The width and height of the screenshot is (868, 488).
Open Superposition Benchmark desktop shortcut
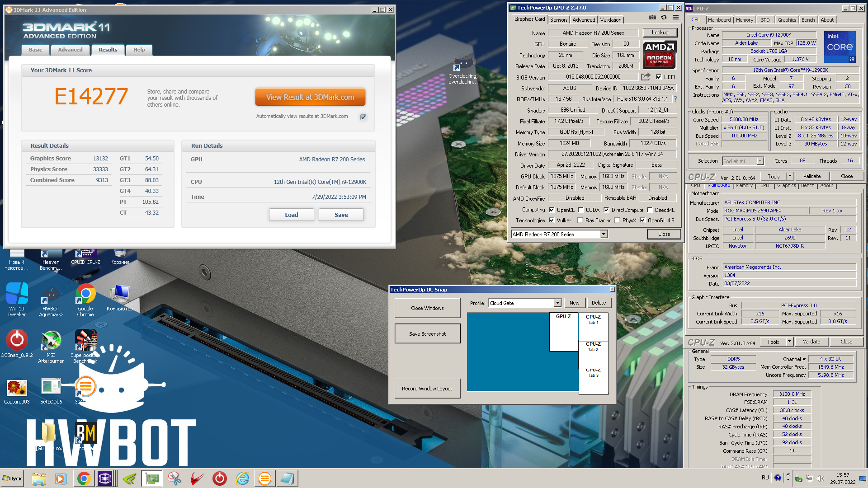coord(85,346)
